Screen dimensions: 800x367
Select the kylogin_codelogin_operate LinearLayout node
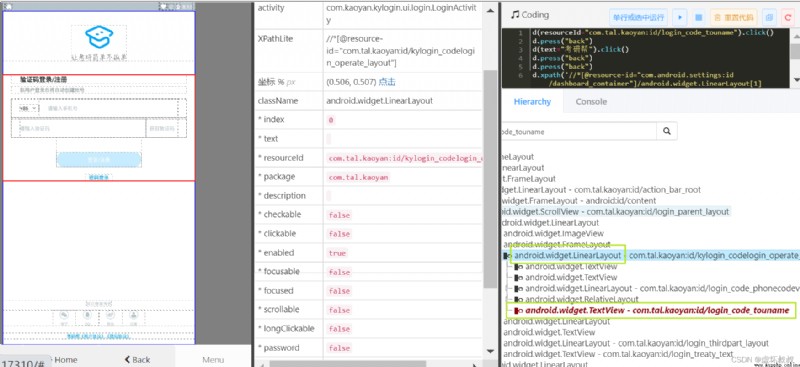657,255
